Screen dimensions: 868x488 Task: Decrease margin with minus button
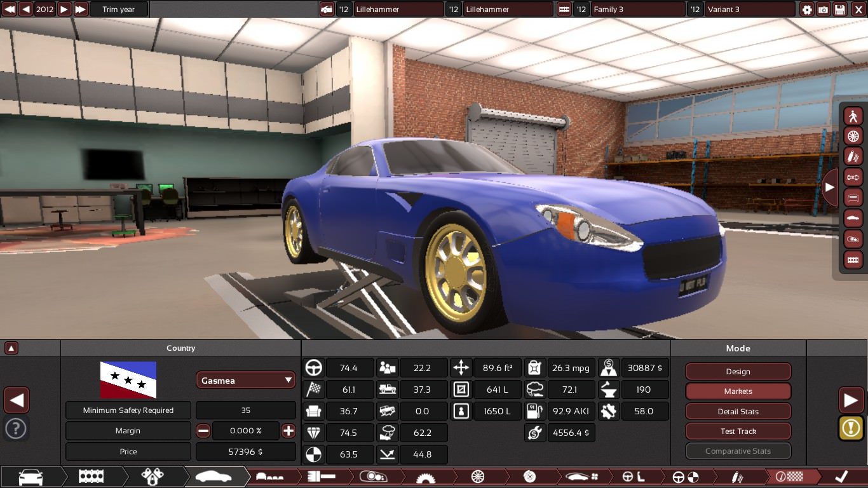[203, 431]
